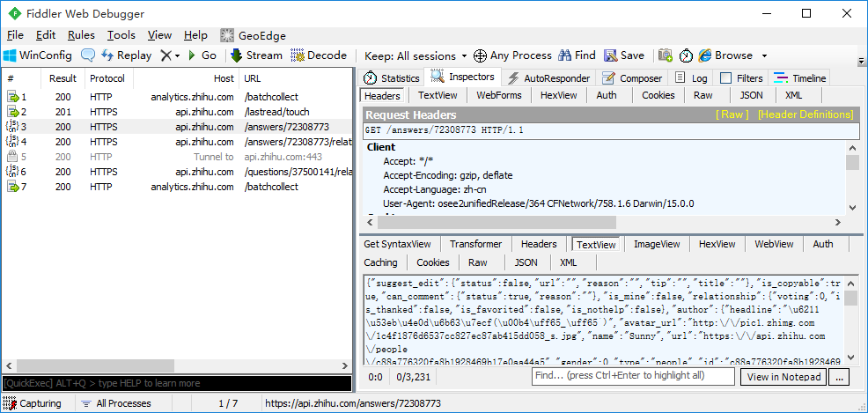Open Find sessions binoculars tool
Image resolution: width=868 pixels, height=413 pixels.
(577, 55)
